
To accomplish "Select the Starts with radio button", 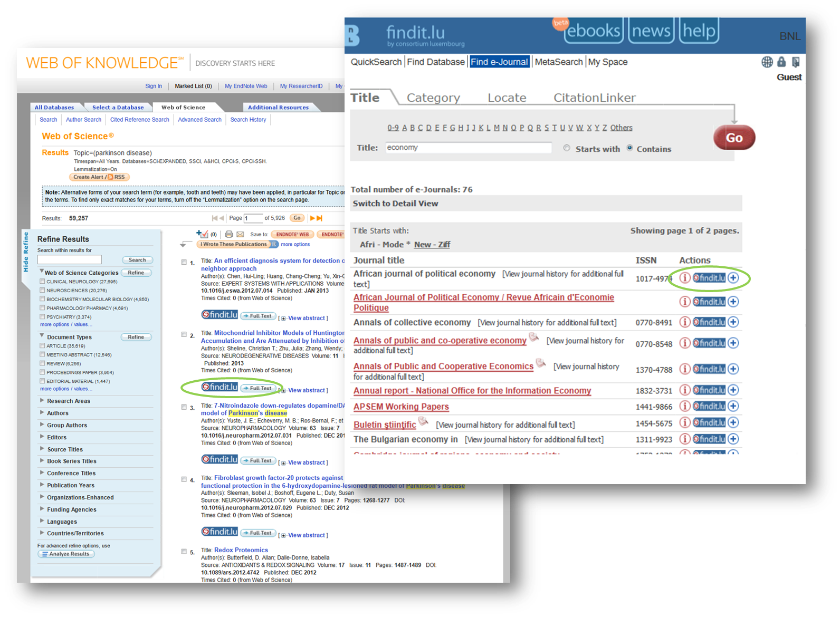I will (567, 148).
